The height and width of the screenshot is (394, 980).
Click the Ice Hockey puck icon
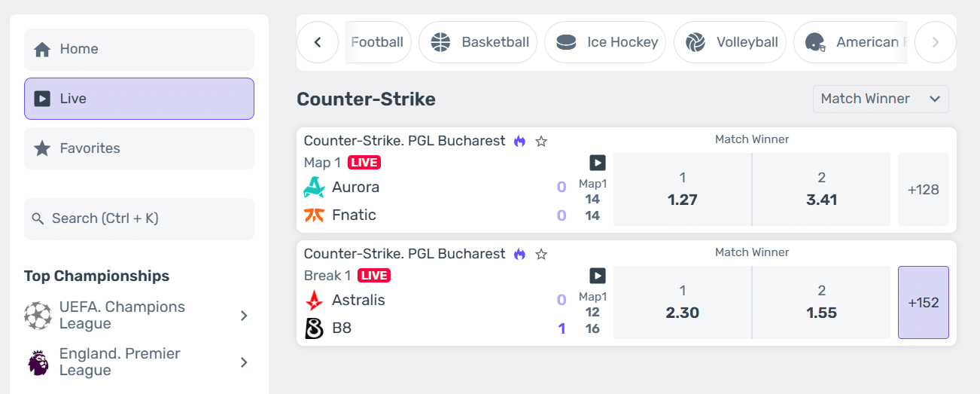click(x=566, y=43)
